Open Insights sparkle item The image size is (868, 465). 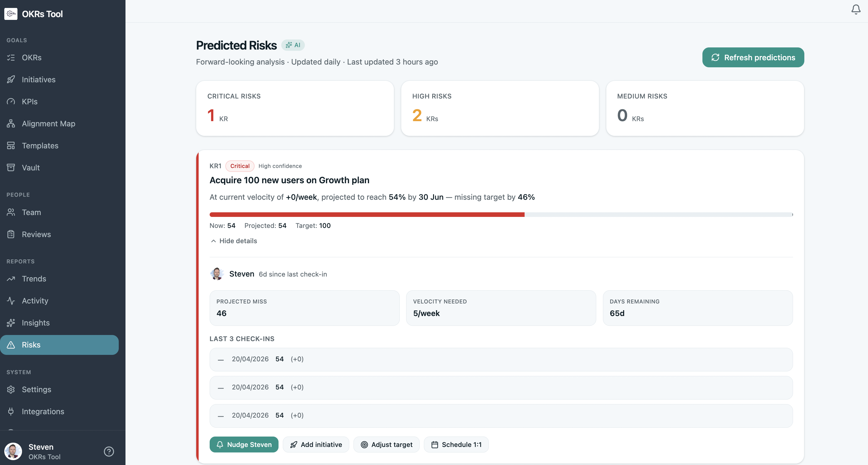pyautogui.click(x=36, y=322)
